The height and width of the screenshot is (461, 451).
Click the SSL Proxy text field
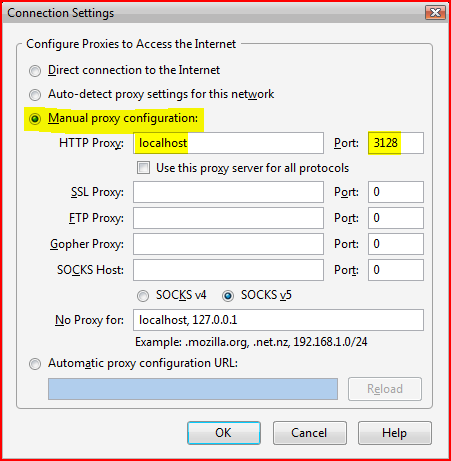(228, 192)
